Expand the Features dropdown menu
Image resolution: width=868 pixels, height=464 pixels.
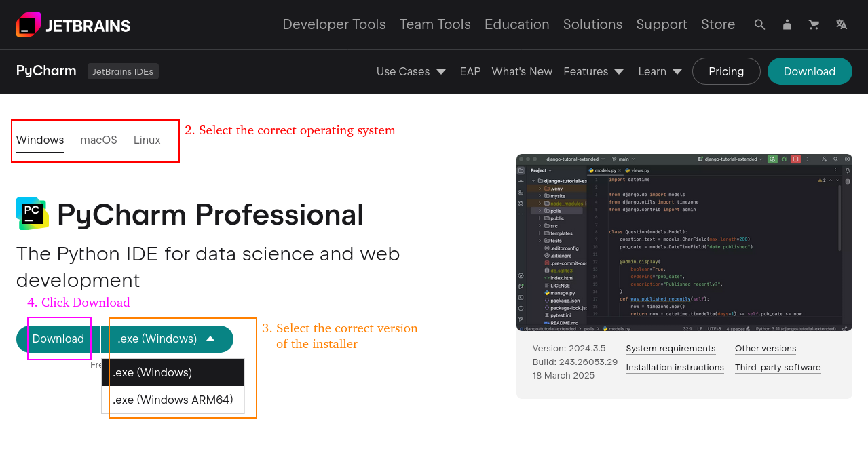(593, 71)
